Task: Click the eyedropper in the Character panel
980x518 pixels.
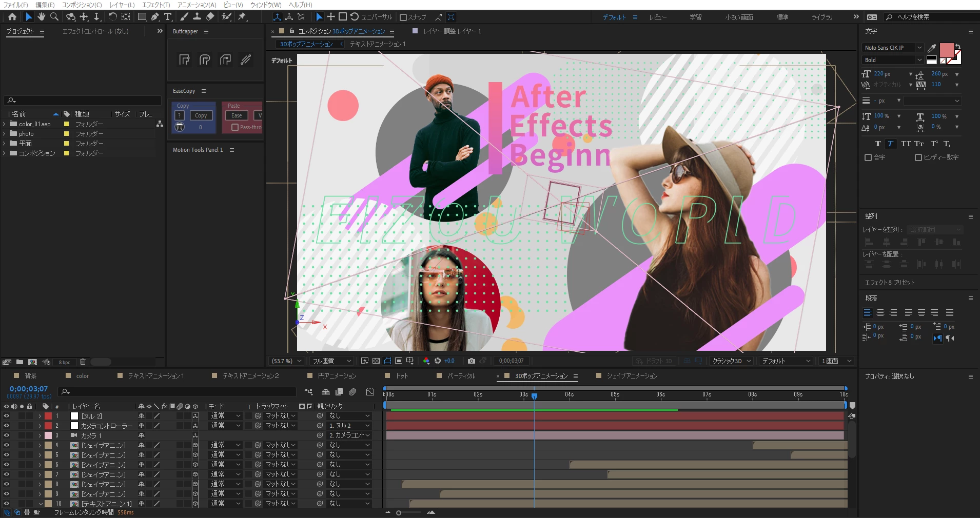Action: click(932, 48)
